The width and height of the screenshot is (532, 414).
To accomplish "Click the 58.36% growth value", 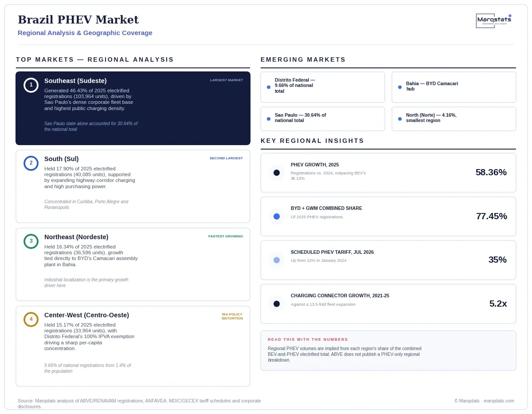I will (491, 172).
